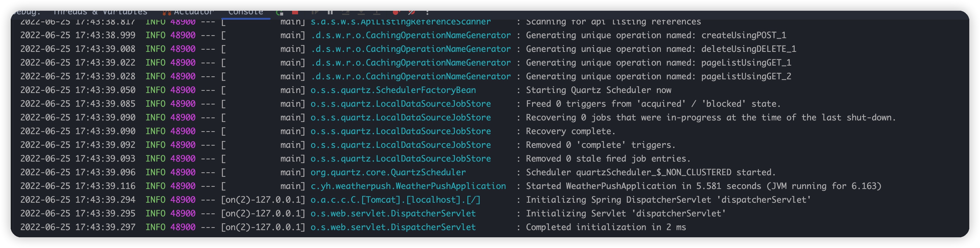Open the Actuator tab

[x=189, y=13]
